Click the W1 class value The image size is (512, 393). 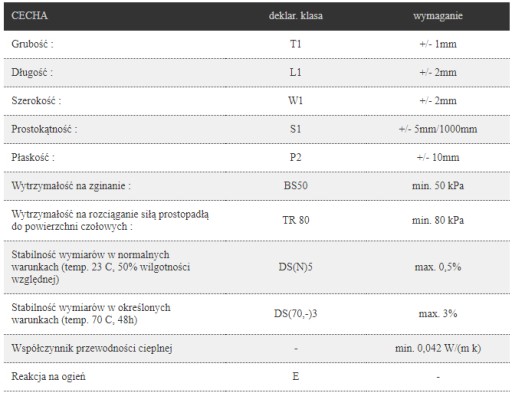(x=296, y=101)
